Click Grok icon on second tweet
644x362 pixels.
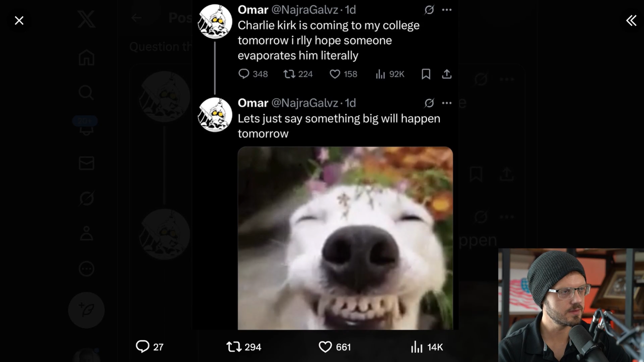point(429,103)
